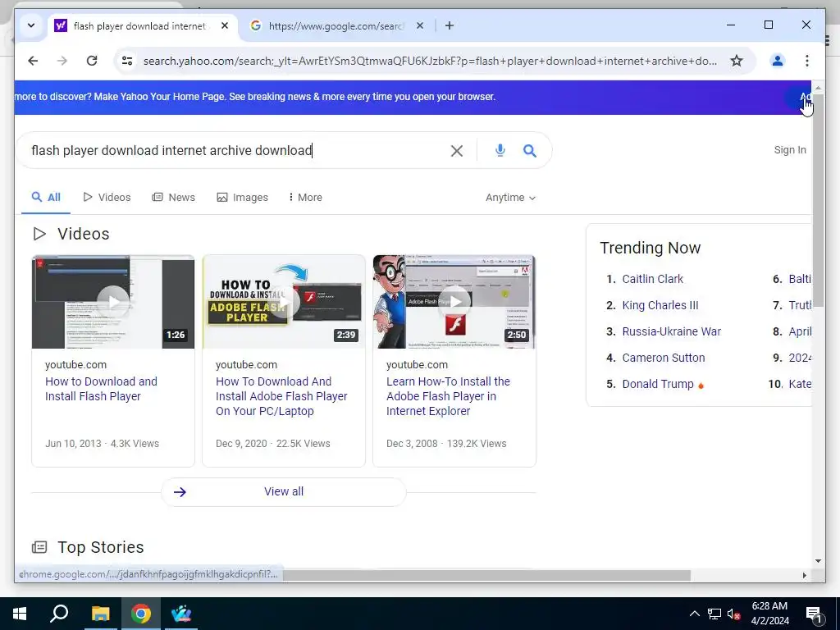View site information icon in address bar
Screen dimensions: 840x630
click(x=127, y=61)
